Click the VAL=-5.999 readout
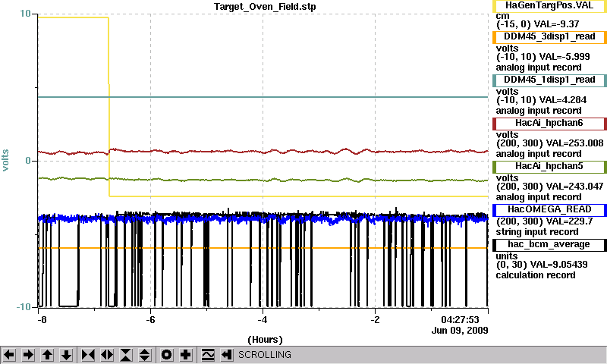 point(565,57)
